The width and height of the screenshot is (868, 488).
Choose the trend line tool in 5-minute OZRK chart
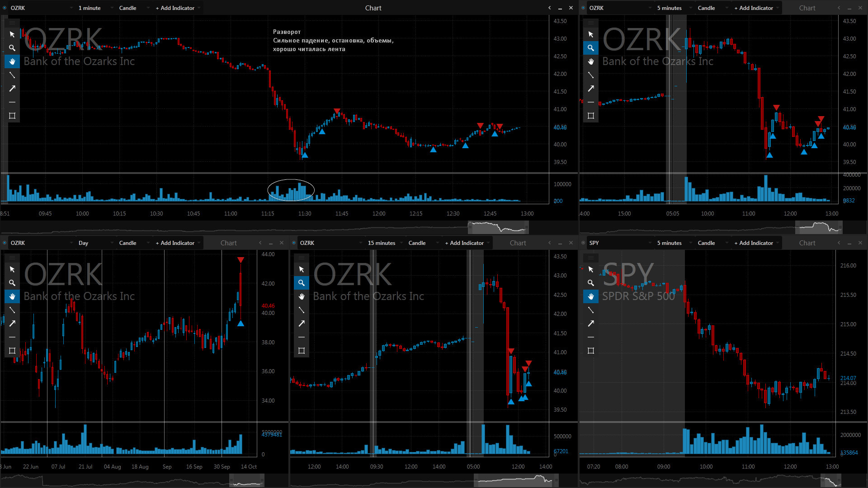[x=591, y=75]
